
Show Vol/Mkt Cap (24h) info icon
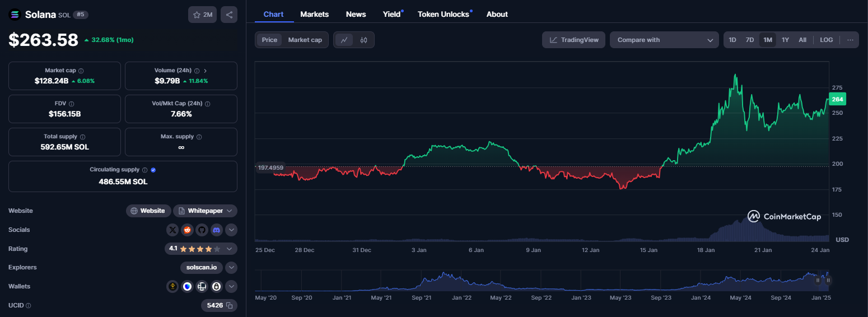207,104
